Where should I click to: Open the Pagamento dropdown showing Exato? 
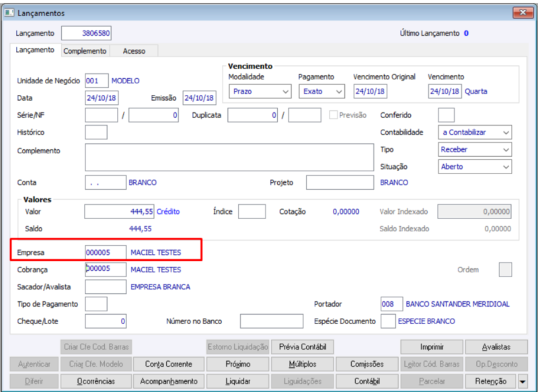(x=321, y=91)
